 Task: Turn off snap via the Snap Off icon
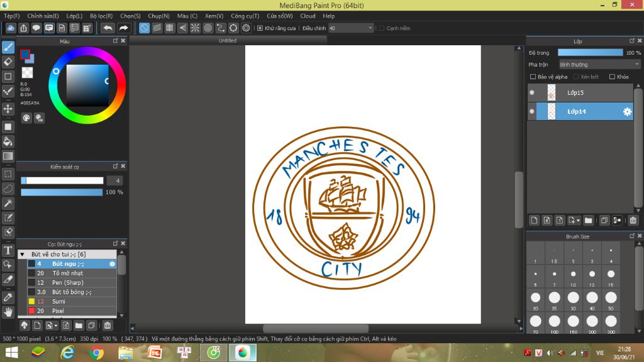(144, 28)
